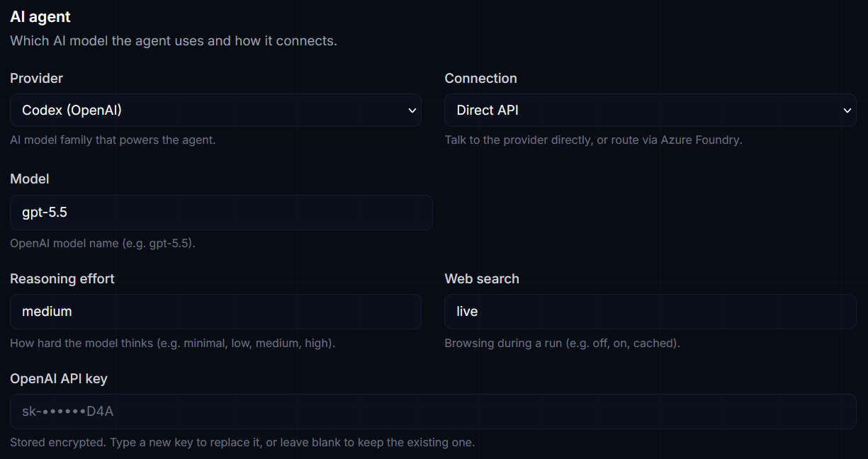Click the chevron arrow in Connection dropdown
Image resolution: width=868 pixels, height=459 pixels.
point(847,110)
